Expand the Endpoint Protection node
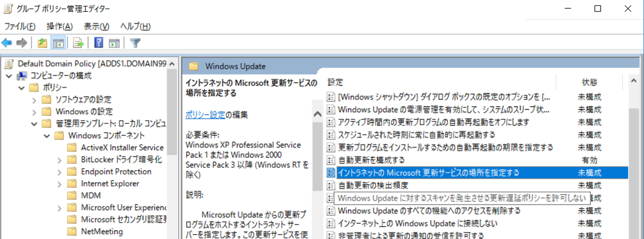Image resolution: width=644 pixels, height=239 pixels. pyautogui.click(x=59, y=171)
